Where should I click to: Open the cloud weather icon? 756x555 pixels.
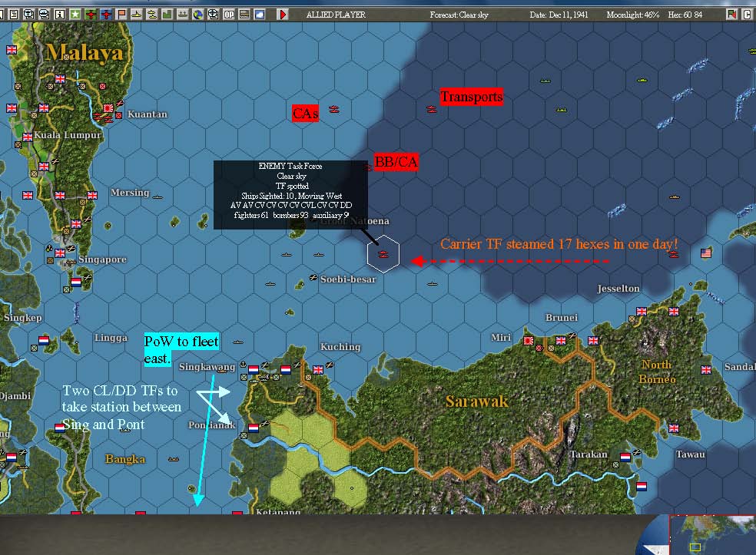coord(260,15)
